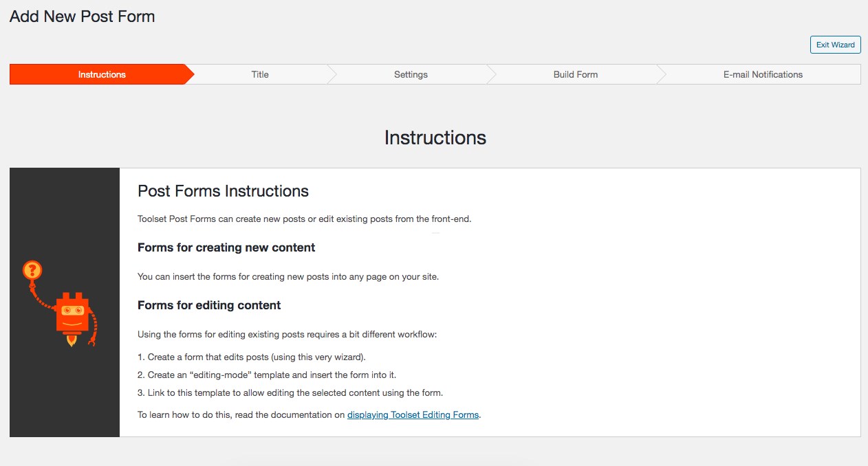Jump to the E-mail Notifications step
The height and width of the screenshot is (466, 868).
tap(763, 74)
